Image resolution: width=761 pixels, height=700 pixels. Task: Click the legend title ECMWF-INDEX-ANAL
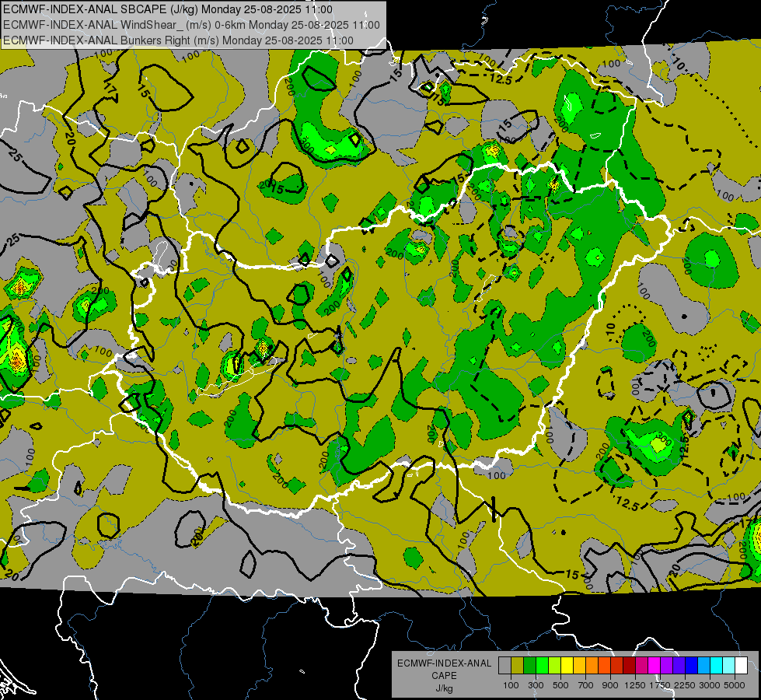[x=444, y=663]
